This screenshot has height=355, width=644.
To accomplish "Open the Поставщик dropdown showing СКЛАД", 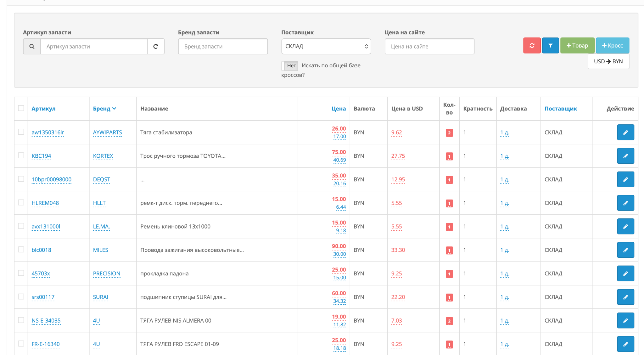I will [x=326, y=46].
